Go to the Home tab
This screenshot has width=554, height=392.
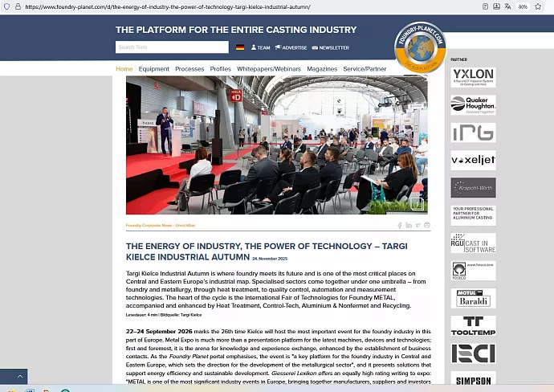pos(124,69)
